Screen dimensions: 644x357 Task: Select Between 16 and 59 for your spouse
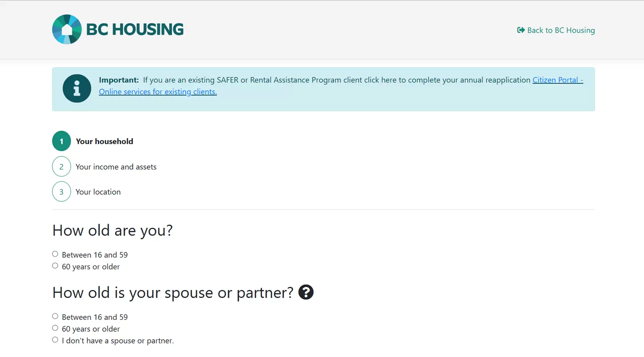55,316
